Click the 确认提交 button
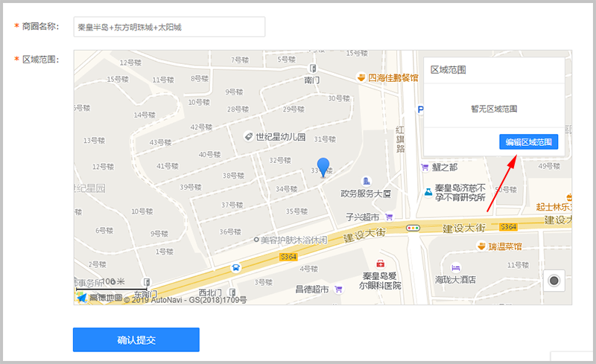The height and width of the screenshot is (364, 596). pyautogui.click(x=136, y=339)
